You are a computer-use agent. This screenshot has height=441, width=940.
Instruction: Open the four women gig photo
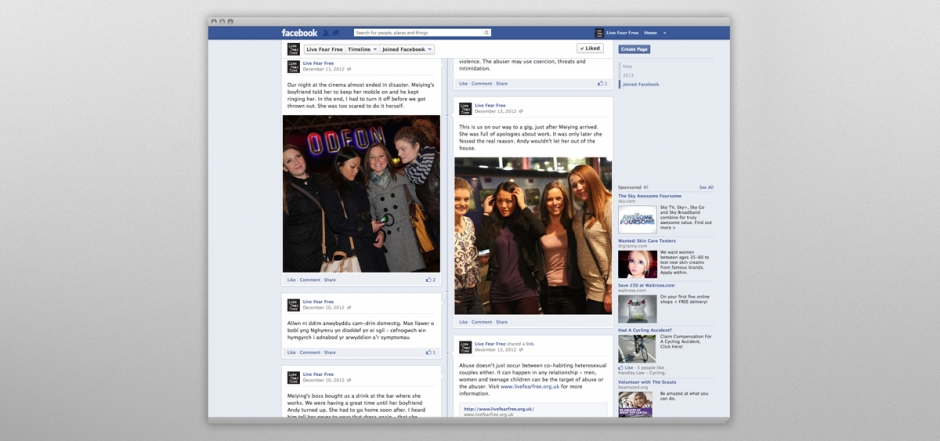(x=533, y=235)
